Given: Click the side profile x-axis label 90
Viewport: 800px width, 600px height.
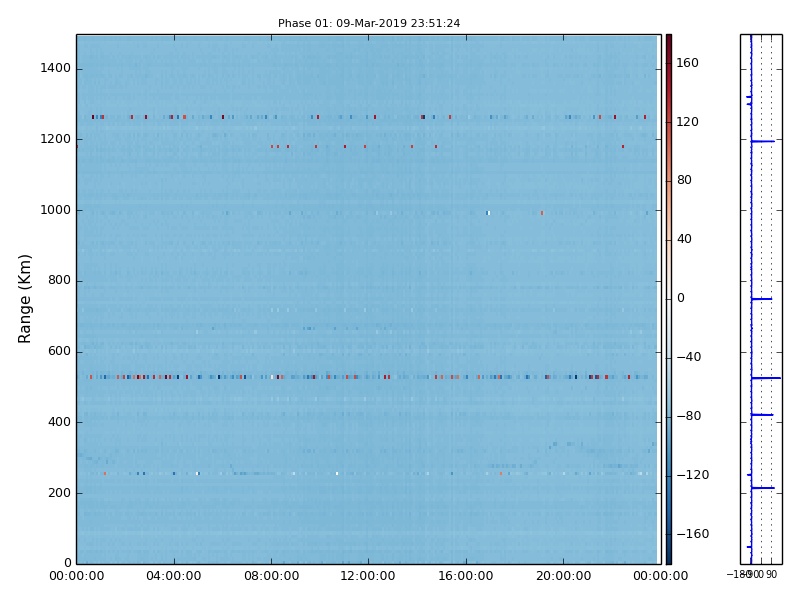Looking at the screenshot, I should coord(771,574).
